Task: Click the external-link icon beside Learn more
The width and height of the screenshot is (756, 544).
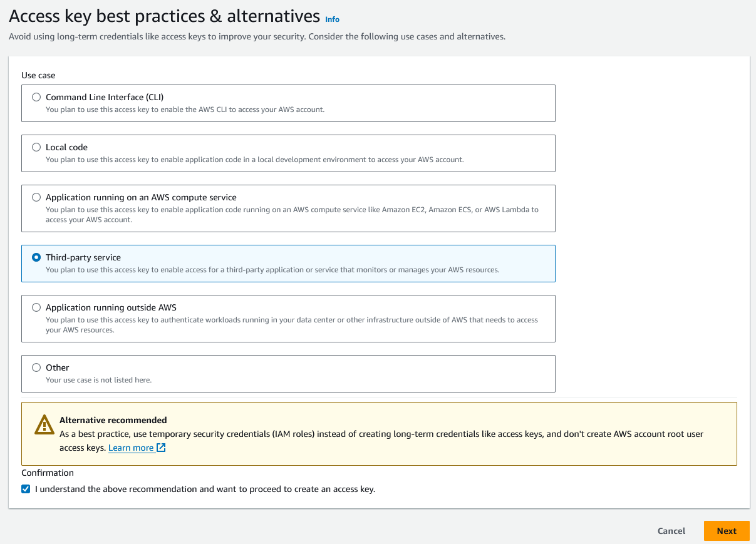Action: pyautogui.click(x=160, y=448)
